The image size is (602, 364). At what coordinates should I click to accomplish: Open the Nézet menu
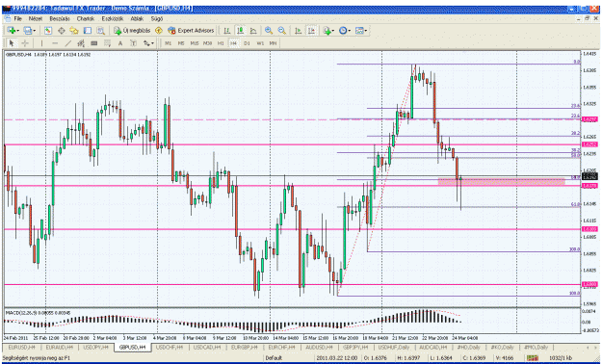(x=36, y=18)
